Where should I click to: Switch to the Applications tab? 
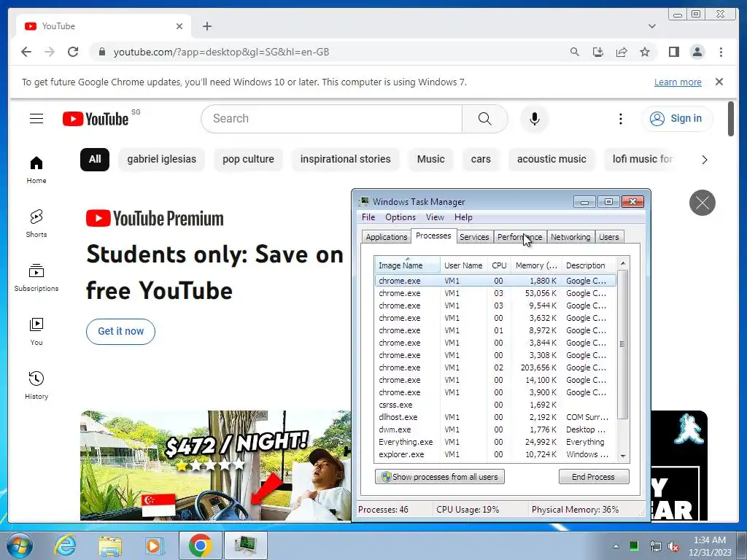[387, 237]
